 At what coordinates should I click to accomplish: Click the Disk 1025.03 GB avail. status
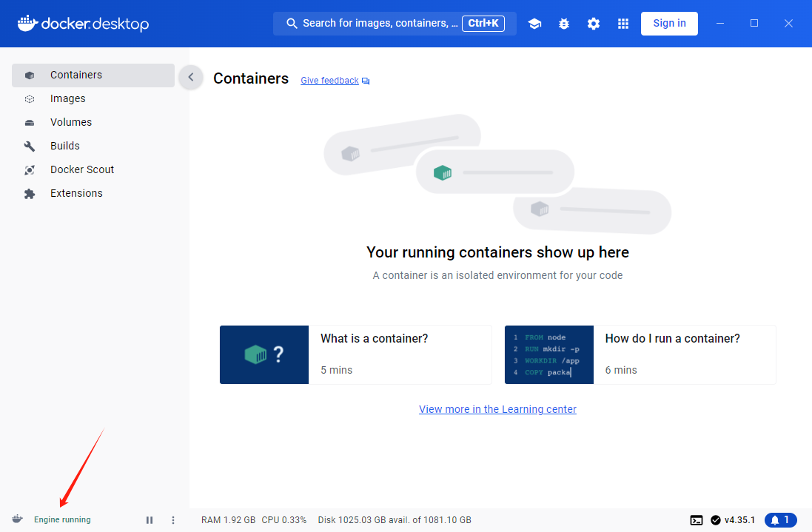(x=395, y=520)
